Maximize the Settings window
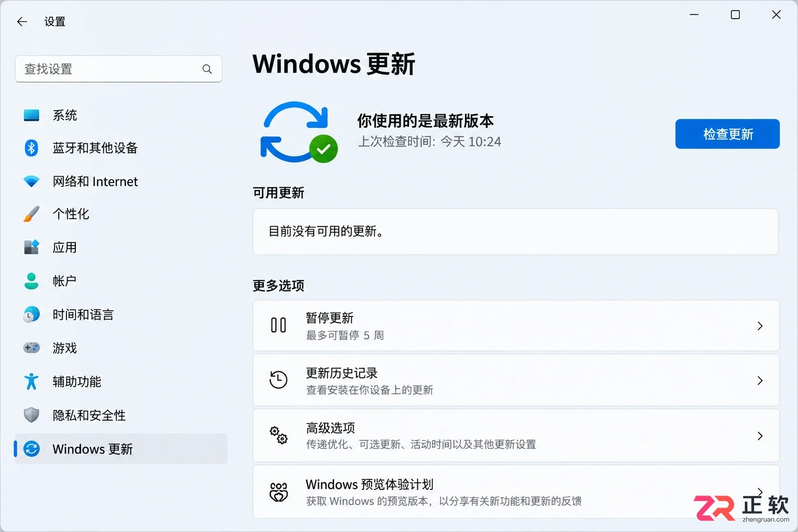 (x=735, y=15)
